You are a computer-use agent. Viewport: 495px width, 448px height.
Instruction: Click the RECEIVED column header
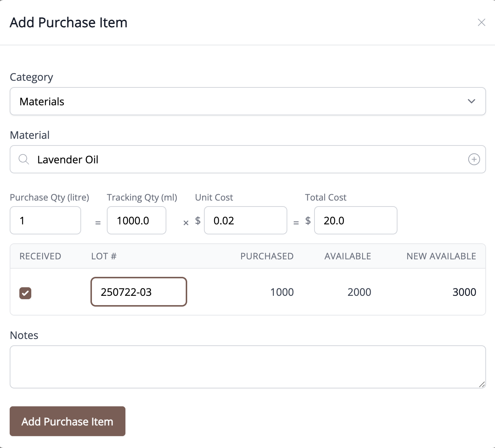point(40,256)
